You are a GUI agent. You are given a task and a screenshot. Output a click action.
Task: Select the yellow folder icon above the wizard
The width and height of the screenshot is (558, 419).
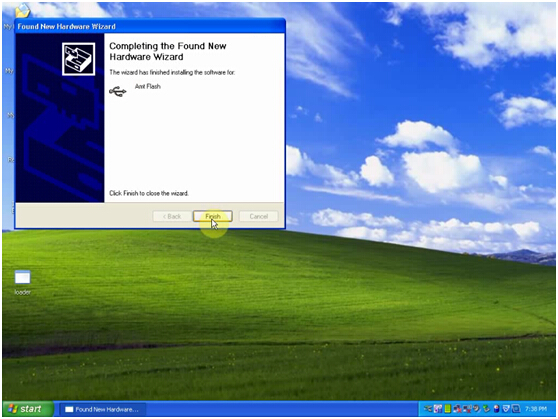23,11
